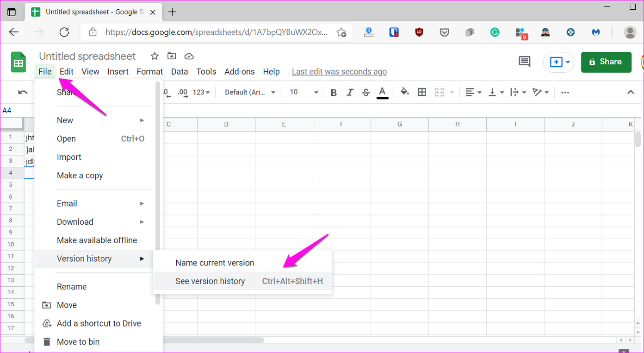The image size is (644, 353).
Task: Choose See version history
Action: [x=242, y=281]
